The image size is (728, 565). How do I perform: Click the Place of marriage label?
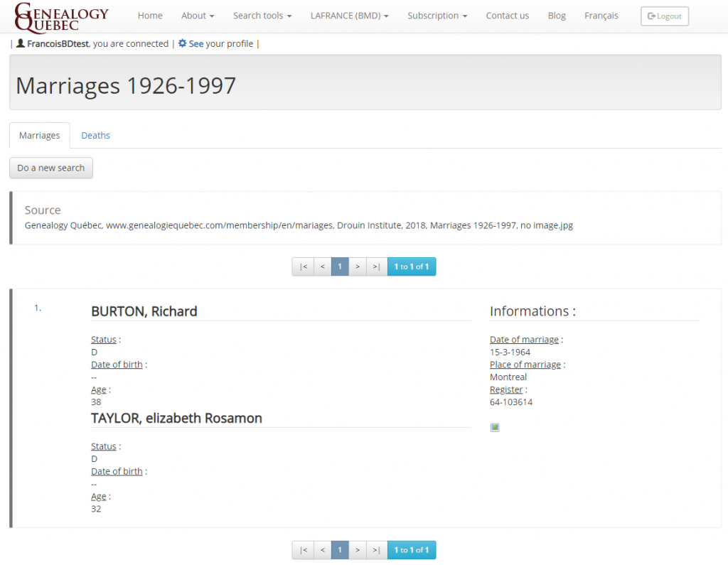525,365
